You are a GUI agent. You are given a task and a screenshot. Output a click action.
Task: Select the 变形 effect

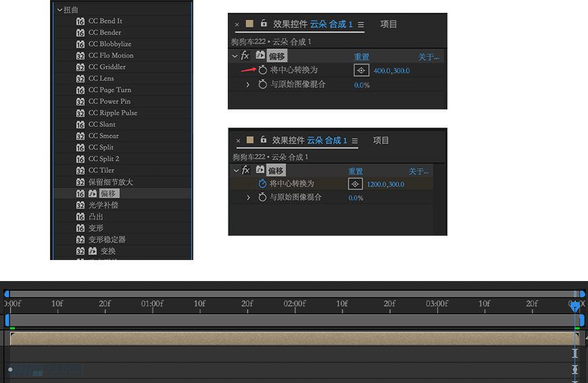click(95, 228)
